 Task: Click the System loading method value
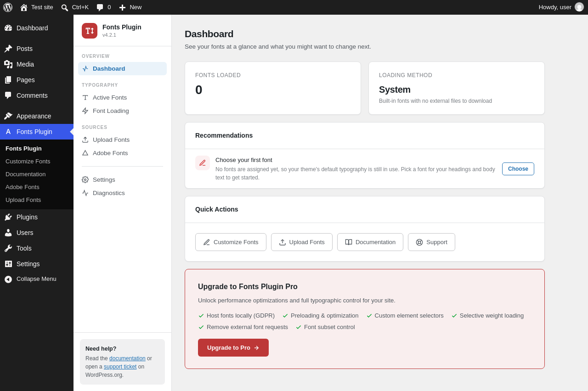click(x=395, y=90)
